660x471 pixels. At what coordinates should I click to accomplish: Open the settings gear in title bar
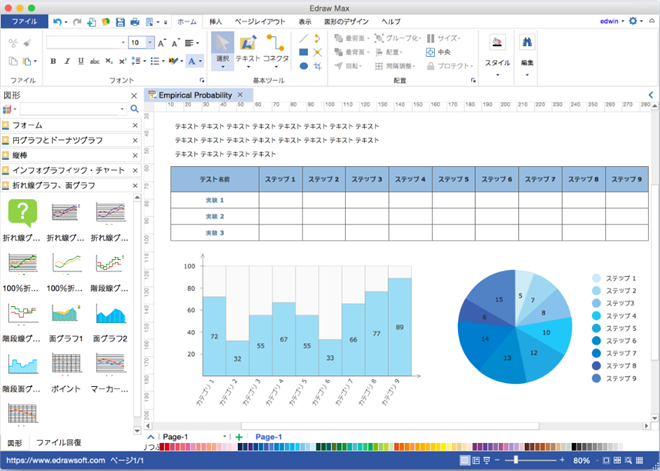coord(633,21)
